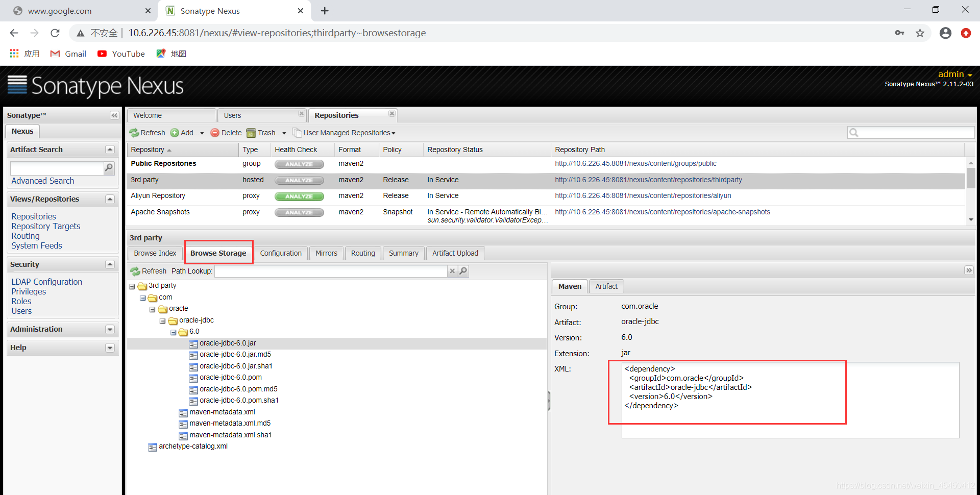Expand the Administration section

click(x=110, y=329)
